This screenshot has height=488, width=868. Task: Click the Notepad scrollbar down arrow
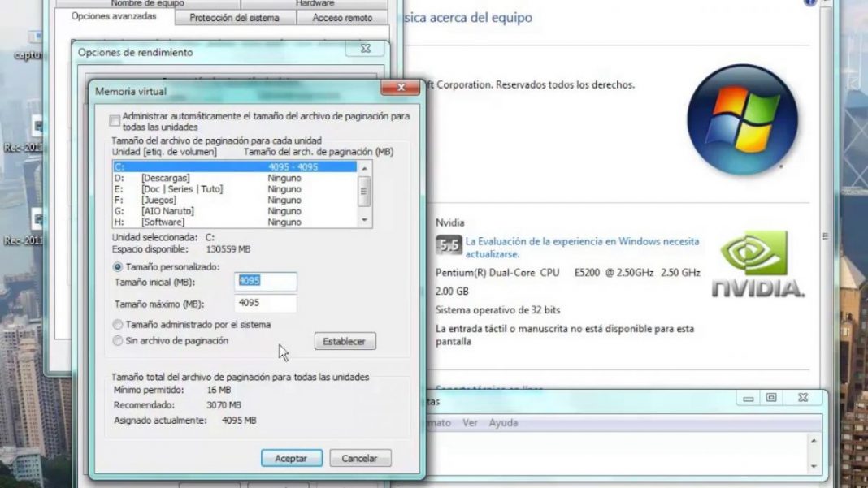(x=813, y=466)
